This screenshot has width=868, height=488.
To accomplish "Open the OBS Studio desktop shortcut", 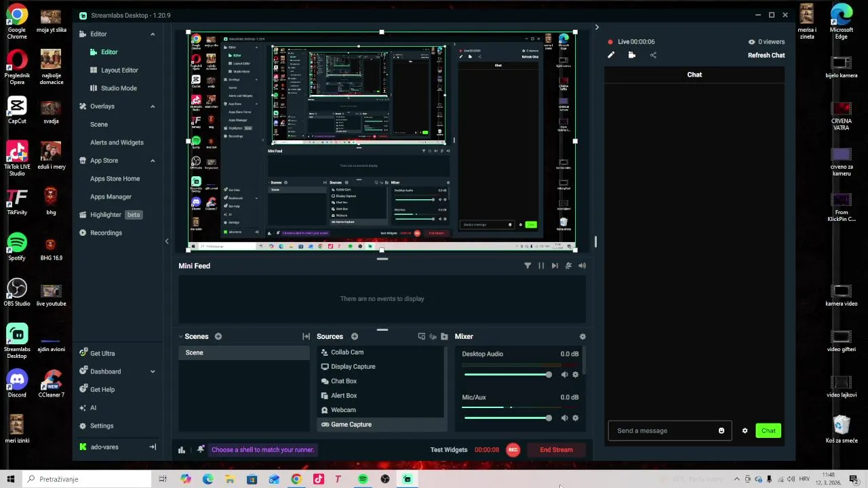I will point(17,293).
